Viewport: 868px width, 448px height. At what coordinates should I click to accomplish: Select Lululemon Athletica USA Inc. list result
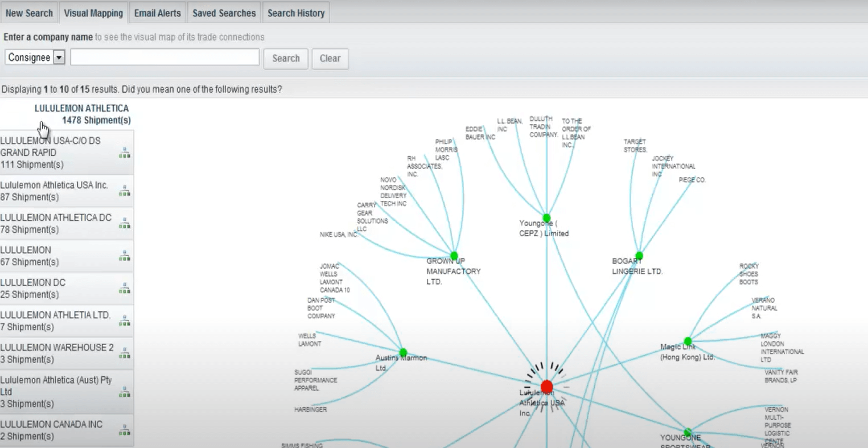click(x=67, y=191)
